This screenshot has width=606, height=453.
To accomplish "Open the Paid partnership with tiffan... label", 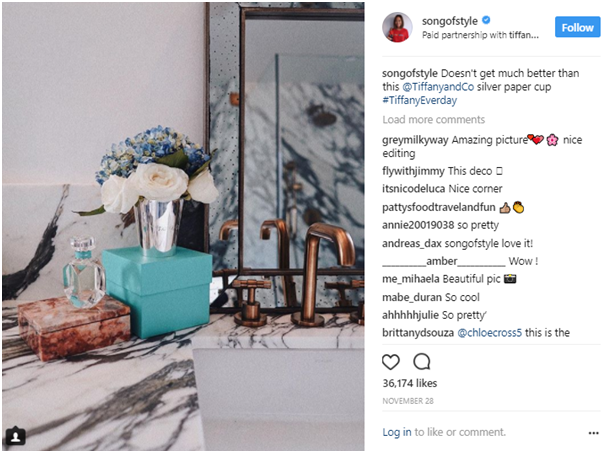I will click(x=480, y=35).
